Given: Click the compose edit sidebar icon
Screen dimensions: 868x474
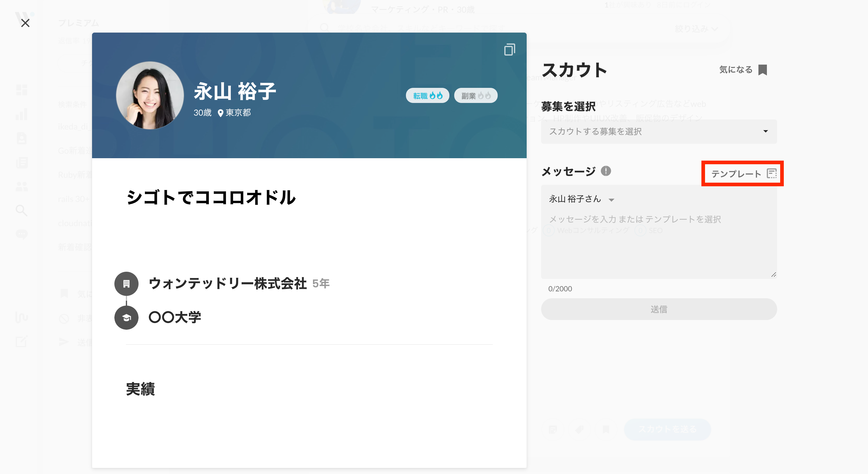Looking at the screenshot, I should pyautogui.click(x=22, y=341).
